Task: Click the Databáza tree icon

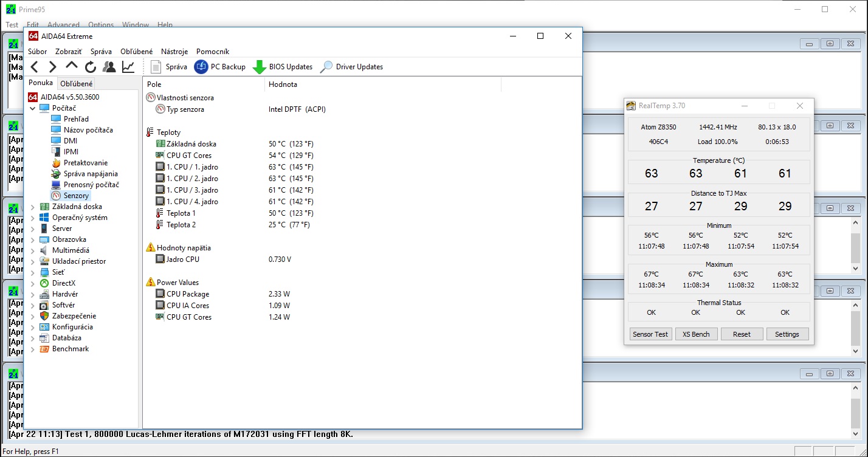Action: pyautogui.click(x=44, y=338)
